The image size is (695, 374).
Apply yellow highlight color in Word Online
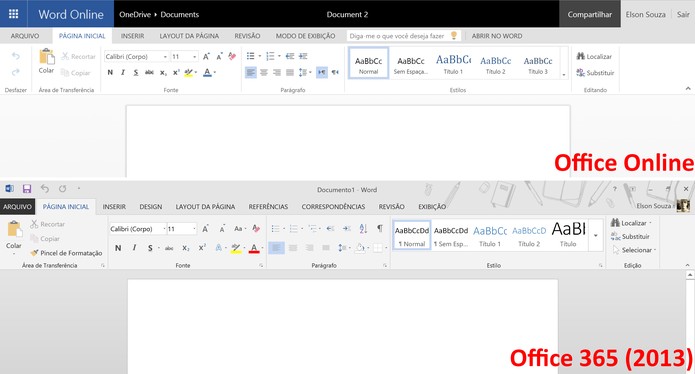pyautogui.click(x=189, y=73)
